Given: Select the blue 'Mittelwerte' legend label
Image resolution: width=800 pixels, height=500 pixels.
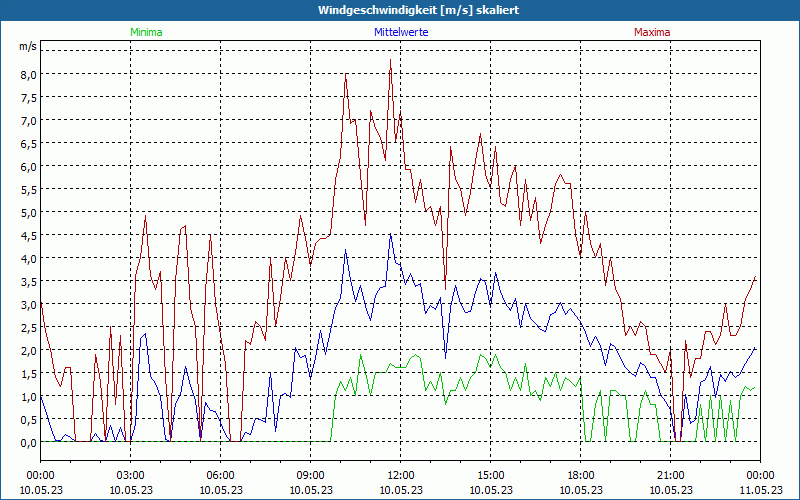Looking at the screenshot, I should click(401, 32).
